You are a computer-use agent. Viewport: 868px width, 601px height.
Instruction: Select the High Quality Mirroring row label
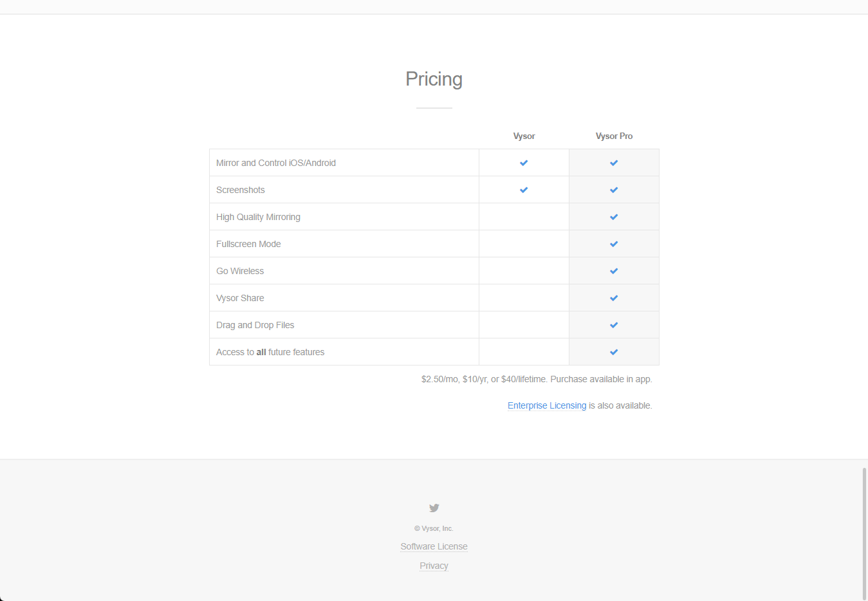tap(258, 217)
